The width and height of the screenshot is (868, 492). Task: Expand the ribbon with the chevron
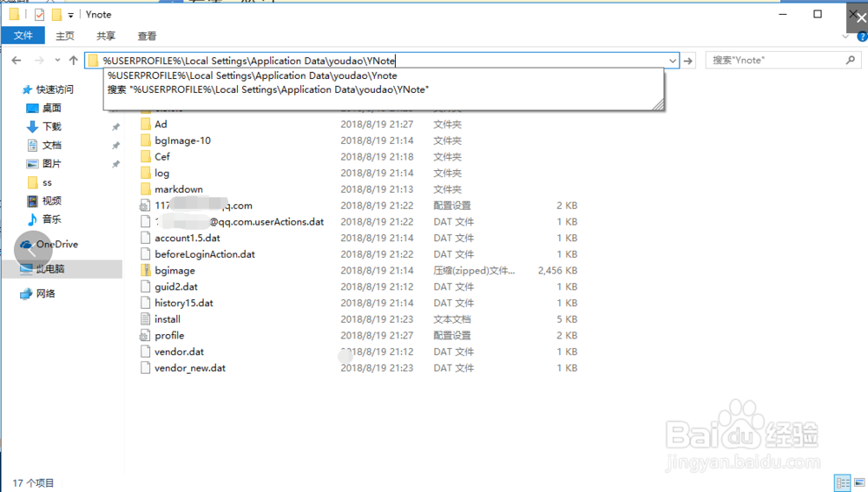point(845,36)
